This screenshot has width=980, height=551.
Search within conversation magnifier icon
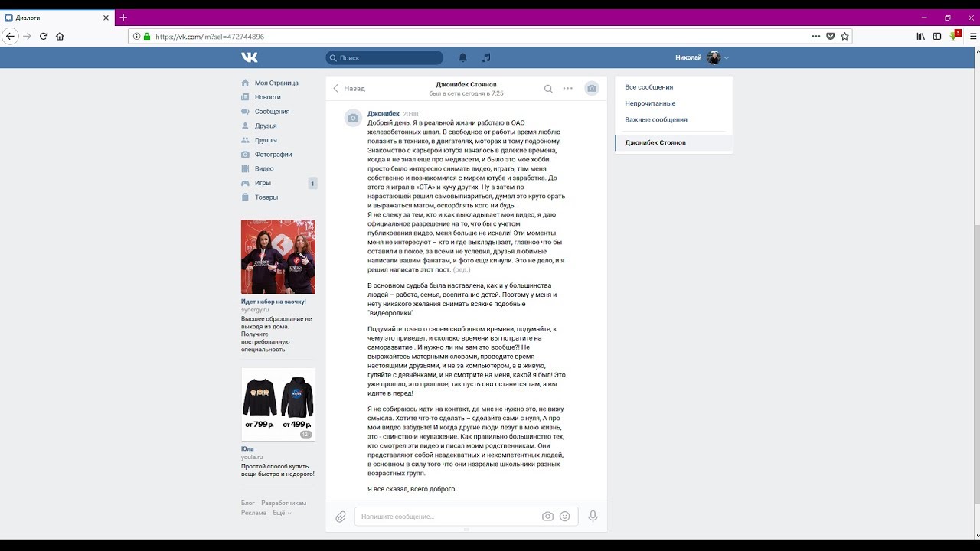pos(548,88)
